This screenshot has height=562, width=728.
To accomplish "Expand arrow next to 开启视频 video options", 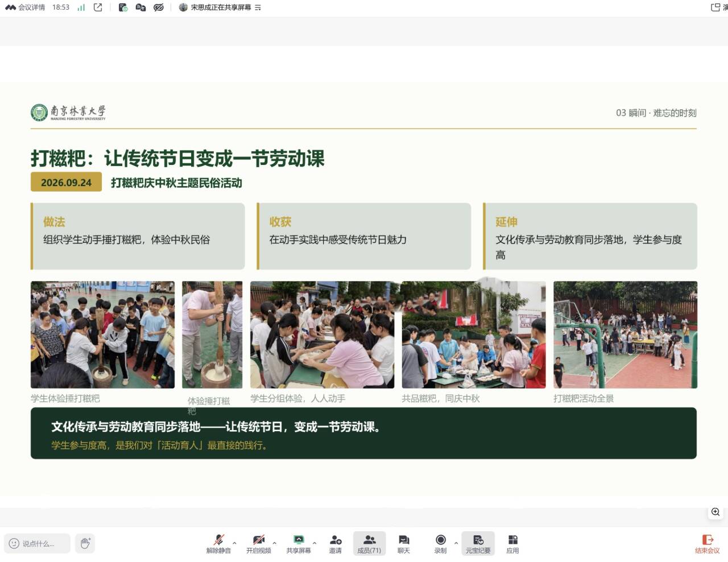I will [x=275, y=543].
